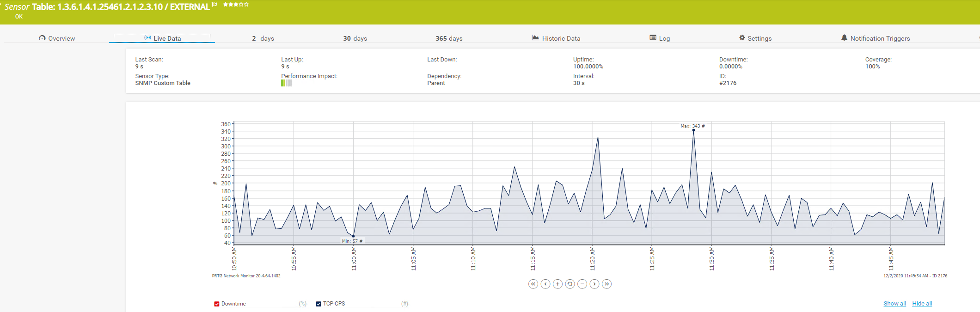980x312 pixels.
Task: Go to the Notification Triggers tab
Action: click(876, 38)
